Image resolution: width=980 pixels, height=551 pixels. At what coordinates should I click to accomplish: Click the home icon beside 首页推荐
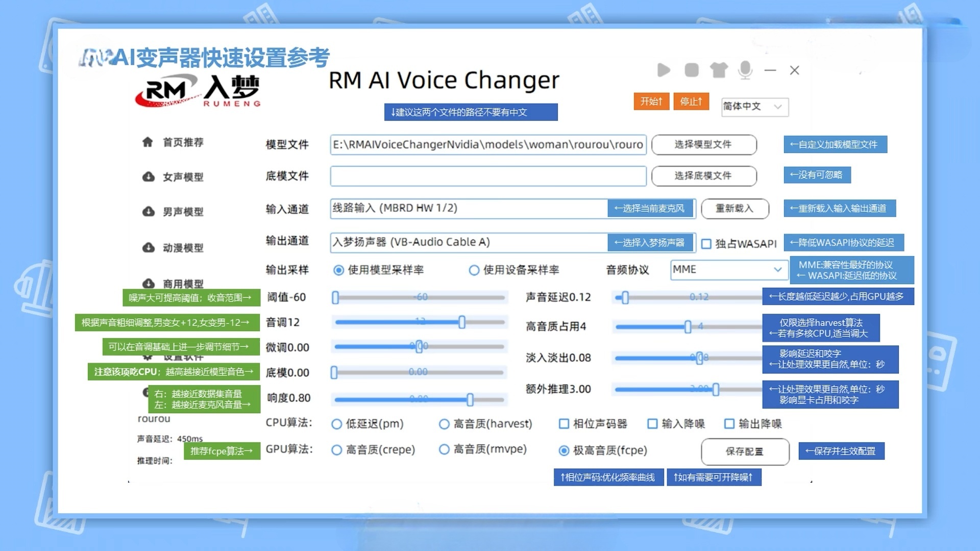(x=148, y=142)
